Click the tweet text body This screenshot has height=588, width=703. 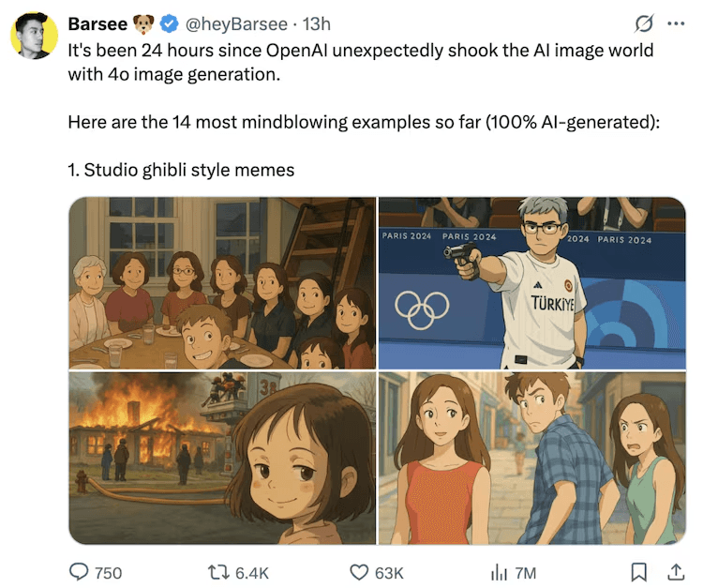pyautogui.click(x=364, y=110)
